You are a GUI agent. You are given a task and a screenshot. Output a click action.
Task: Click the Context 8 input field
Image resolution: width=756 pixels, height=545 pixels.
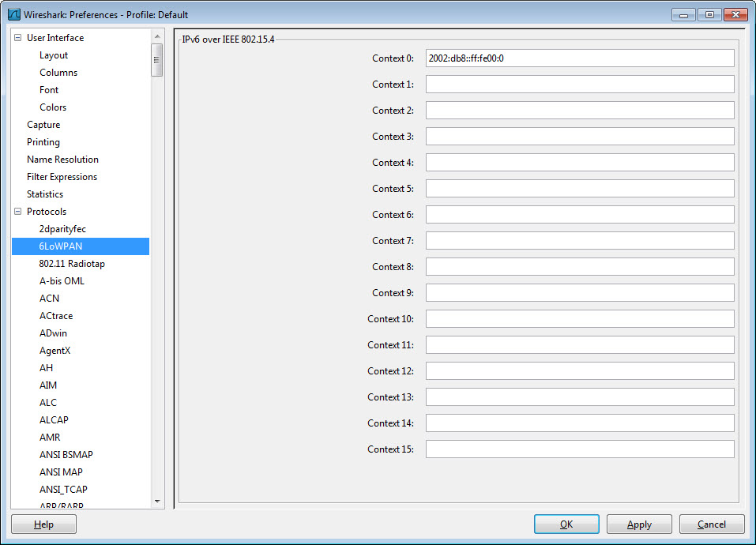(580, 266)
